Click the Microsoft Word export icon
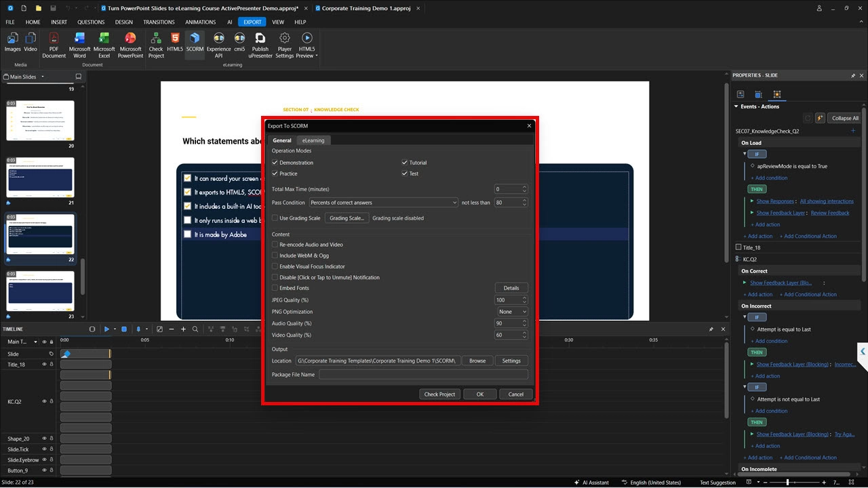Viewport: 868px width, 488px height. click(79, 44)
